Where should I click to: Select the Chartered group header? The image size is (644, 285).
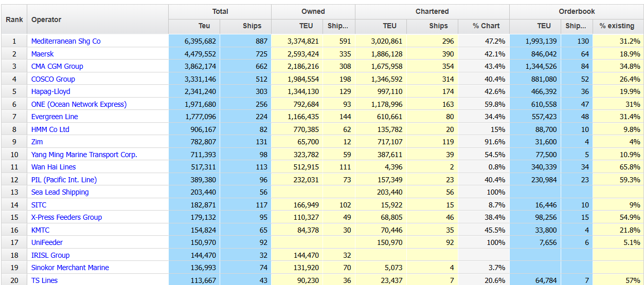432,12
